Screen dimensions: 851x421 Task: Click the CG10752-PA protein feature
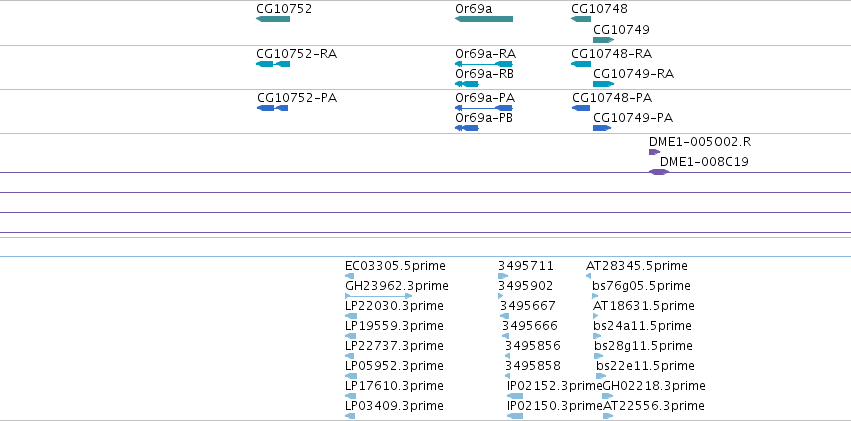pos(272,108)
